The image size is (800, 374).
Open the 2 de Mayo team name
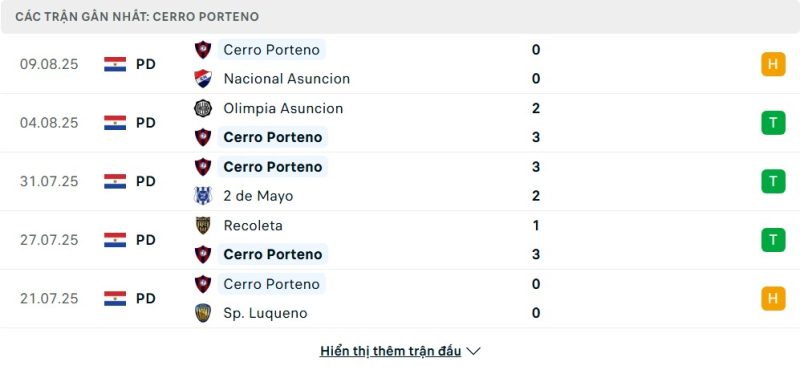(258, 196)
